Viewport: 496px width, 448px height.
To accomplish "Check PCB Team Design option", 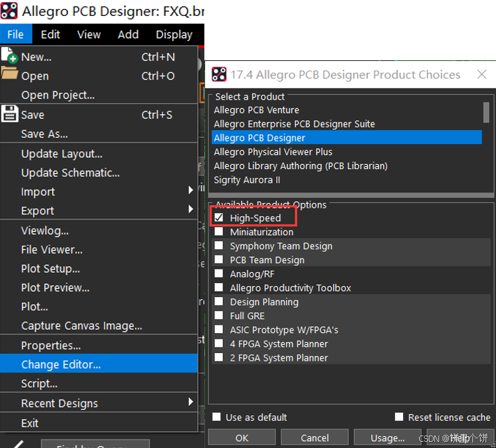I will [219, 260].
